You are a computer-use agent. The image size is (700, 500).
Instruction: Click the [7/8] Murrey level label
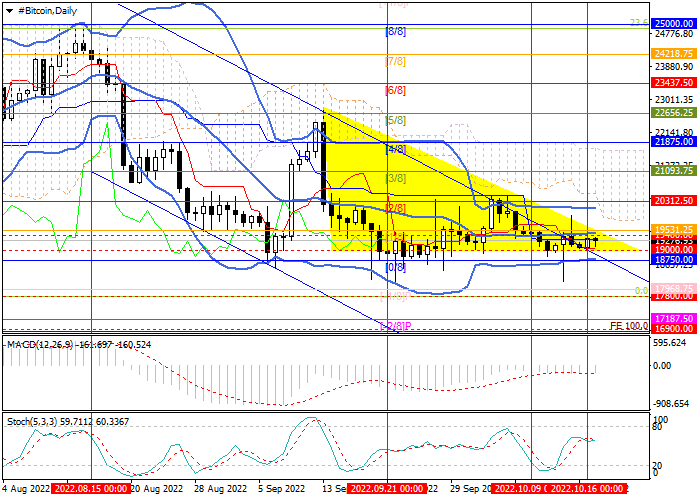(396, 62)
